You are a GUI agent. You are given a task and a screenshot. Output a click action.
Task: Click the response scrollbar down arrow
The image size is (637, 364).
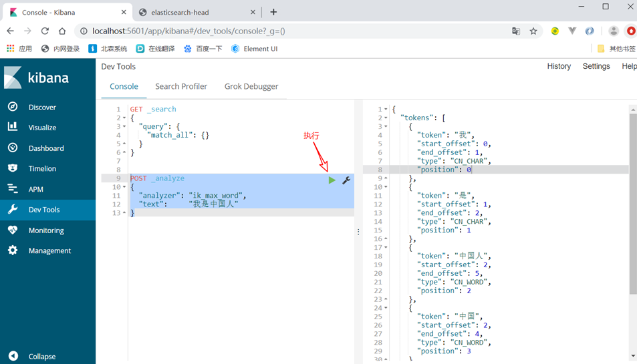tap(633, 356)
